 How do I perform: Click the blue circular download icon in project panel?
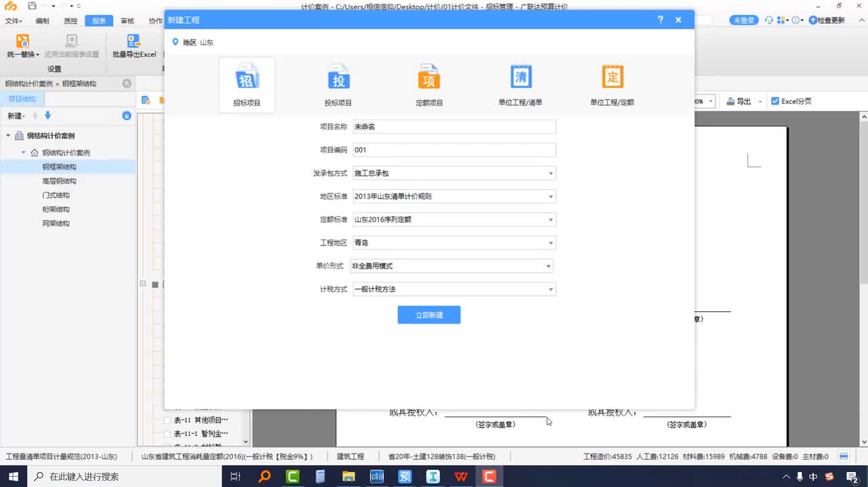point(126,116)
